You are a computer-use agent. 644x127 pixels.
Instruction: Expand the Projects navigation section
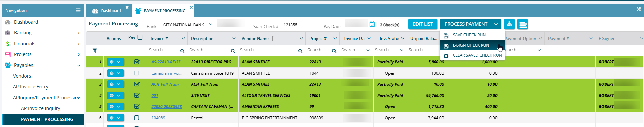tap(79, 54)
